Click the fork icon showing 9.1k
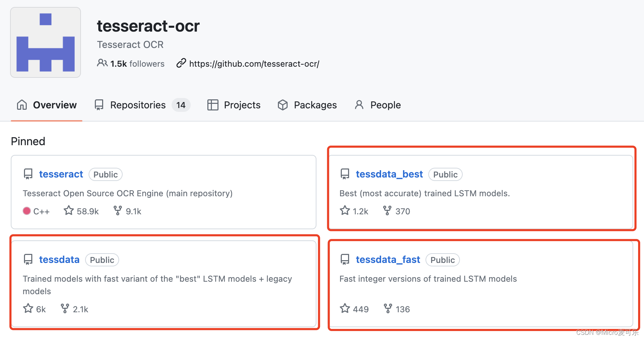The width and height of the screenshot is (644, 339). click(x=118, y=210)
